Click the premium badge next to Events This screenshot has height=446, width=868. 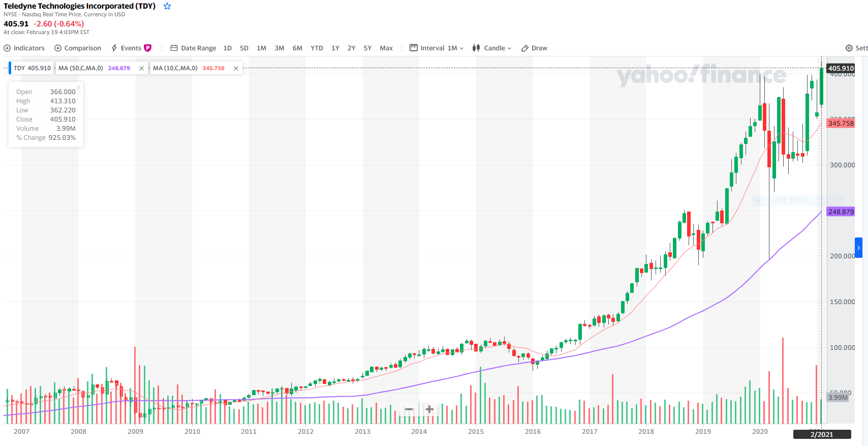148,48
